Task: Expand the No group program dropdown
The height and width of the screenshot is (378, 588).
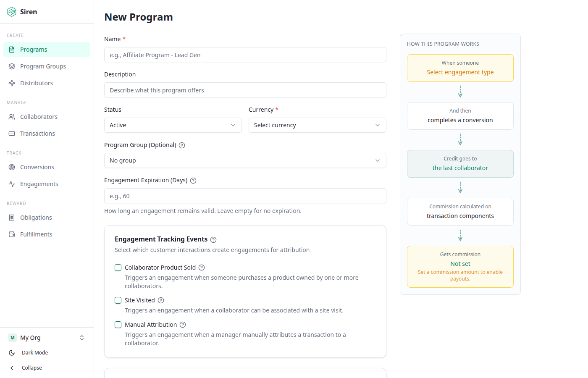Action: (245, 160)
